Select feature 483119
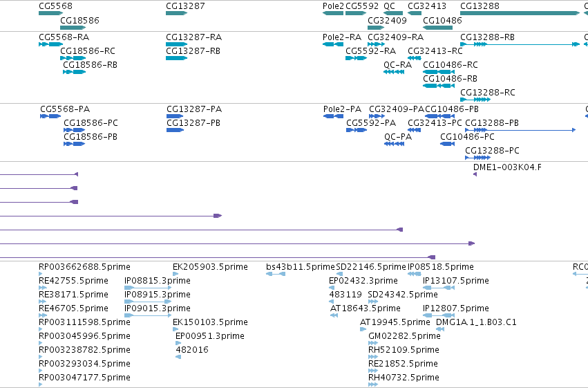The image size is (588, 388). 345,295
